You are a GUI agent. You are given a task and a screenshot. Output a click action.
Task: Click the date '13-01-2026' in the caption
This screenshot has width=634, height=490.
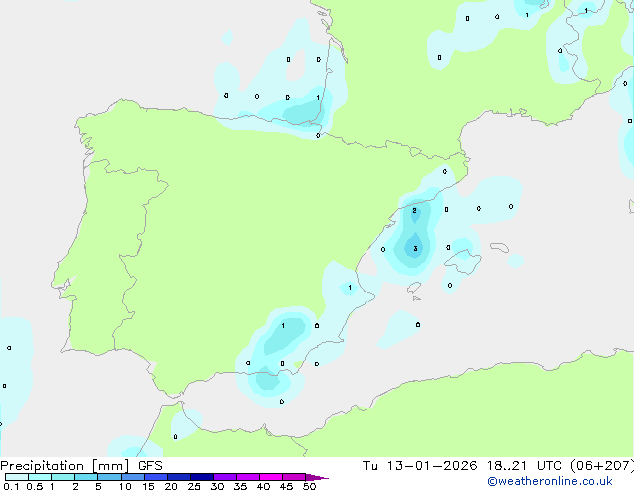pos(432,466)
